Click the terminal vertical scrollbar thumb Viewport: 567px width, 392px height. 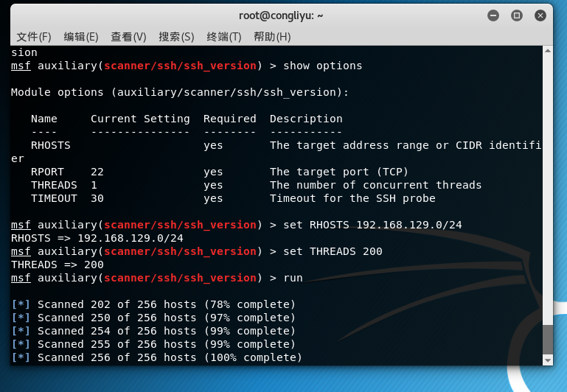pos(548,340)
